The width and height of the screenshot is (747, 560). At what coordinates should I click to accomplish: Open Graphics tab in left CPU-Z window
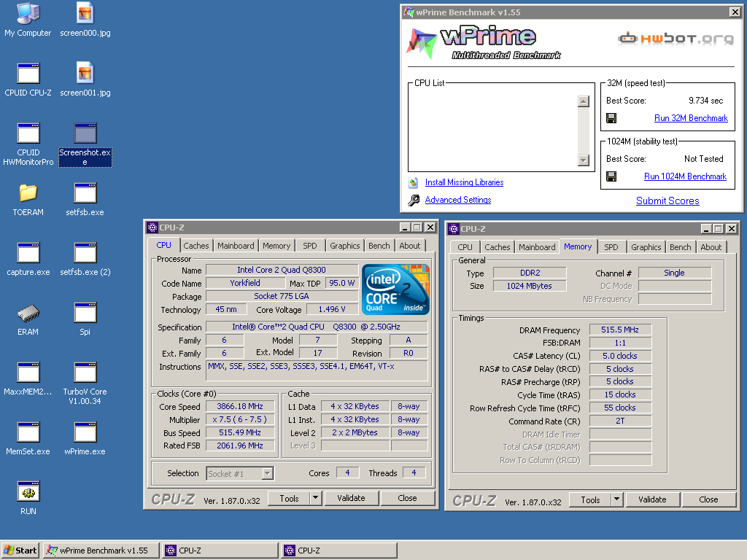pyautogui.click(x=345, y=246)
